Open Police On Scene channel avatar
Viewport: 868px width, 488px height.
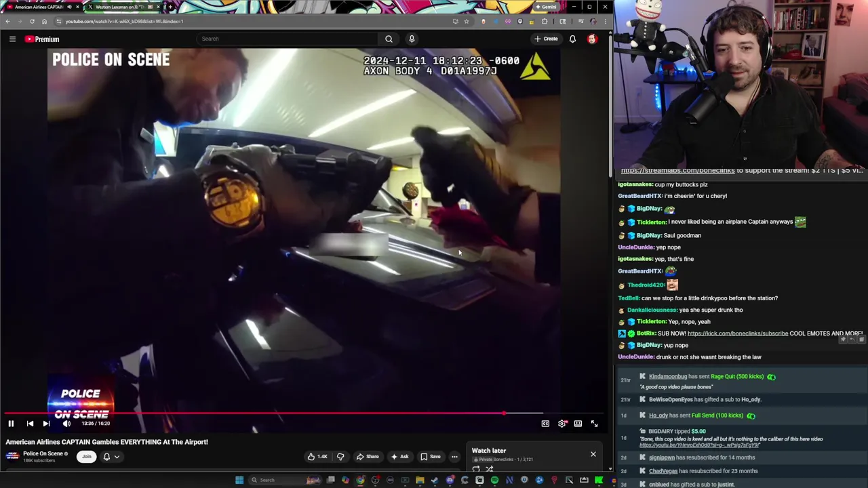12,456
